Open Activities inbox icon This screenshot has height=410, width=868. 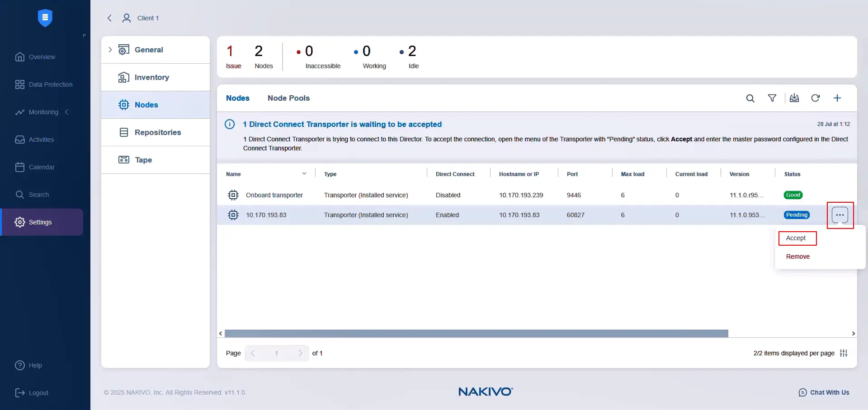[x=20, y=140]
